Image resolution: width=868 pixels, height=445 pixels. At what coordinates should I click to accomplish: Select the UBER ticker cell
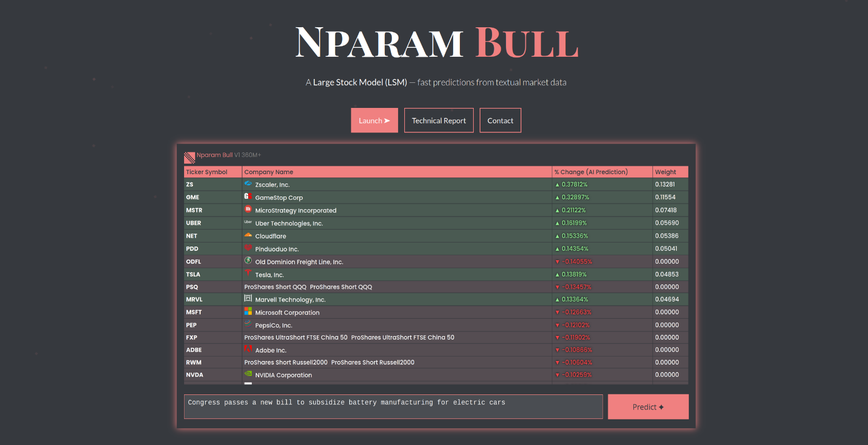point(213,223)
